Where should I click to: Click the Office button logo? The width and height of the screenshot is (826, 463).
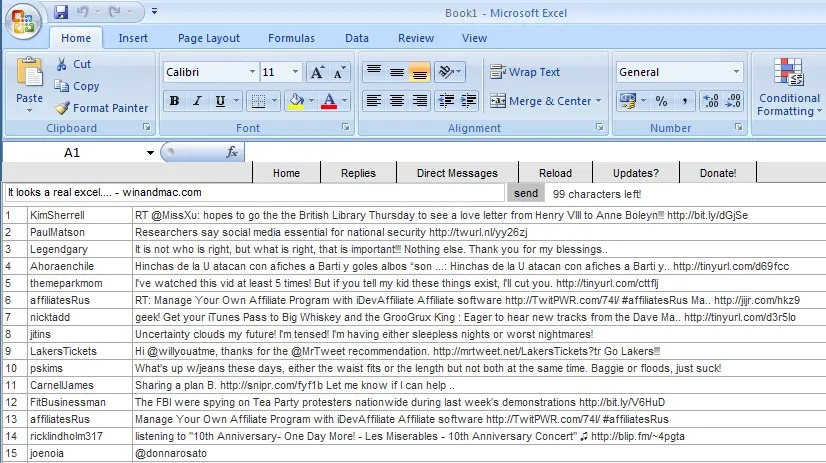click(x=23, y=21)
